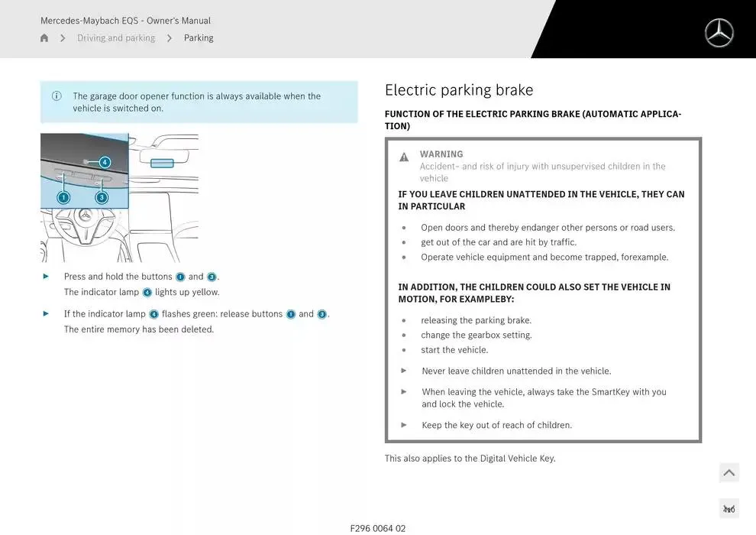This screenshot has height=535, width=756.
Task: Click the garage door opener dashboard illustration
Action: (x=119, y=198)
